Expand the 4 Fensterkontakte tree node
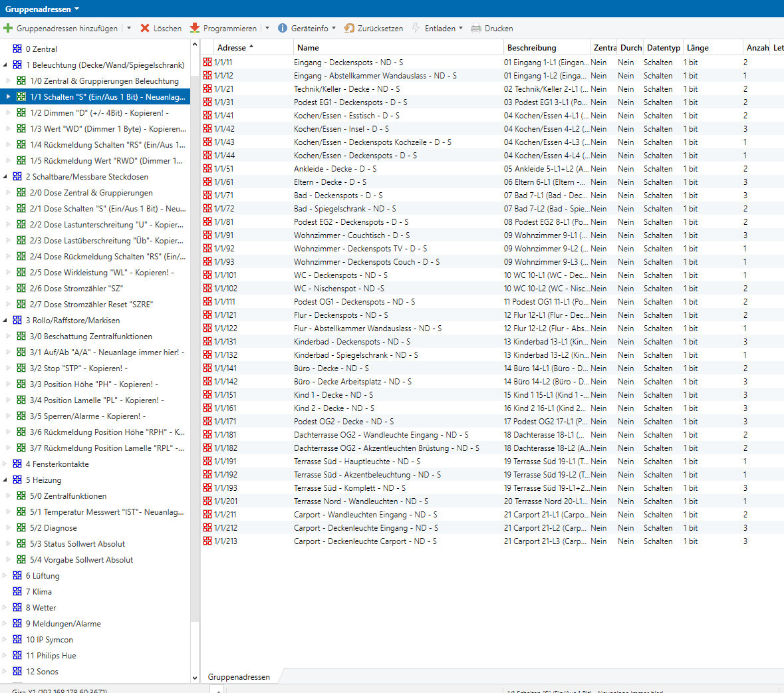Viewport: 784px width, 693px height. 5,464
